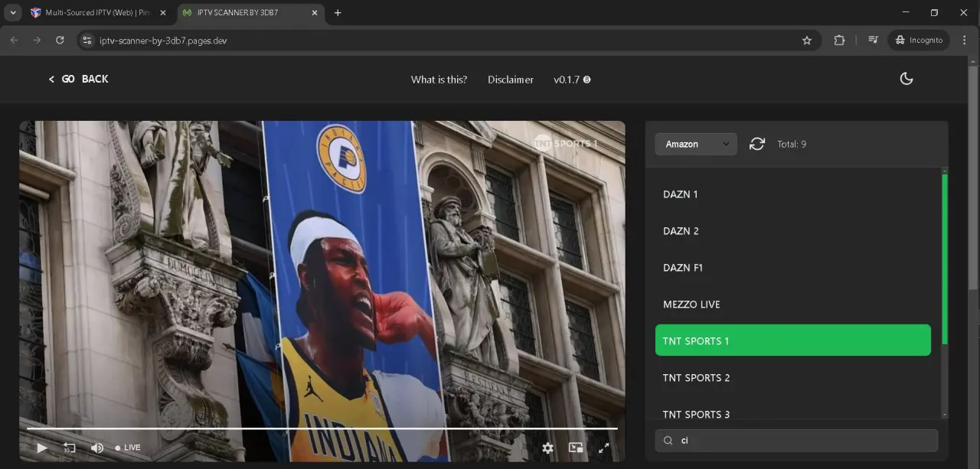Select MEZZO LIVE channel
The height and width of the screenshot is (469, 980).
(793, 305)
